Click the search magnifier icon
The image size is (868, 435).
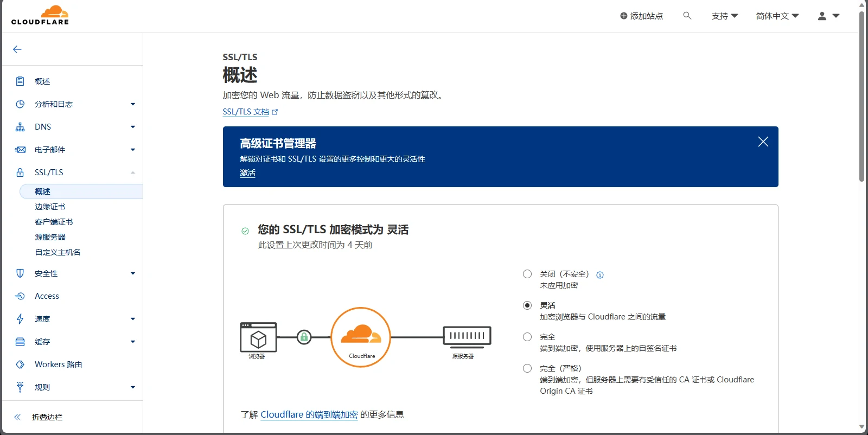tap(687, 16)
